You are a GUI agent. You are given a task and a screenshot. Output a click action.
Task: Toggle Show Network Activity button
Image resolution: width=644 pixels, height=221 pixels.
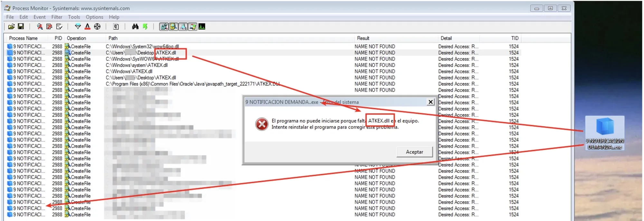coord(183,26)
